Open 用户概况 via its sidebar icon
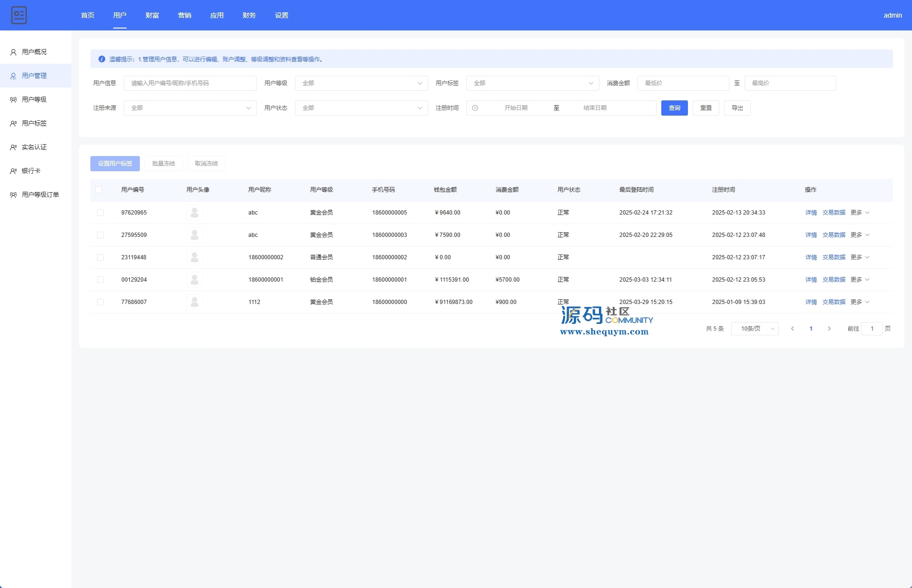This screenshot has height=588, width=912. click(x=13, y=52)
